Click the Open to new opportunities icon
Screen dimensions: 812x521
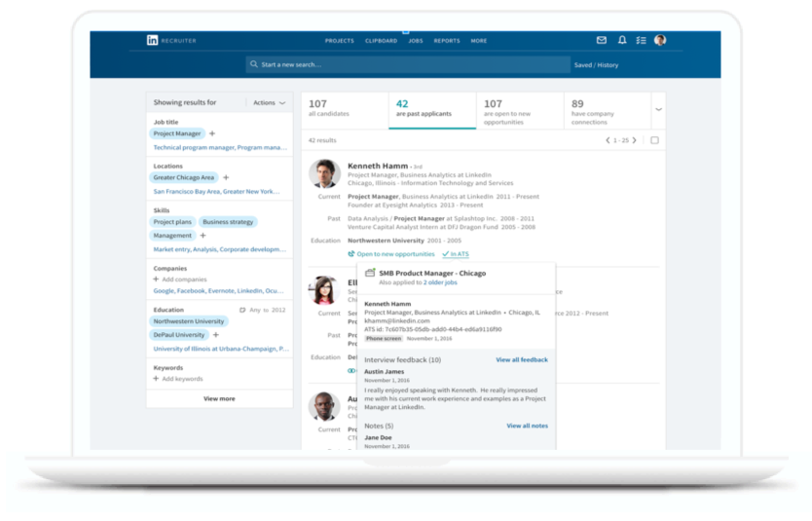351,254
